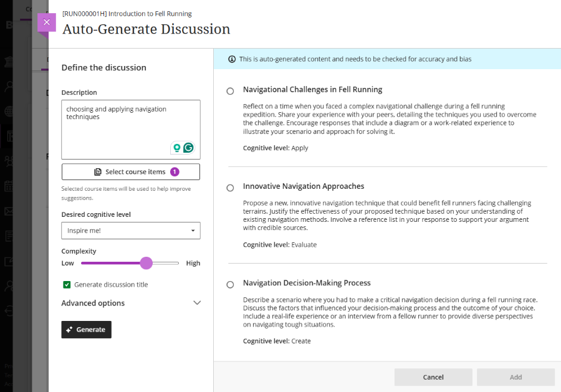The height and width of the screenshot is (392, 561).
Task: Click the sparkle icon on the Generate button
Action: 70,330
